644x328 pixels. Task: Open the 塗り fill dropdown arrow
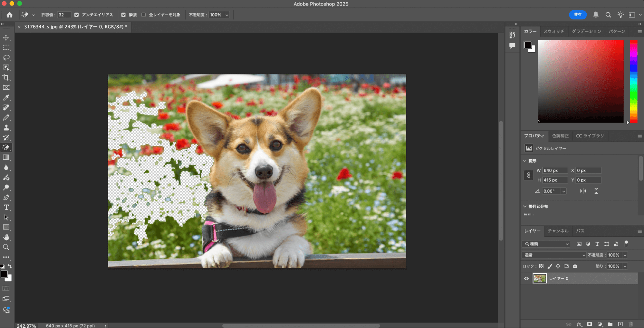(x=625, y=266)
